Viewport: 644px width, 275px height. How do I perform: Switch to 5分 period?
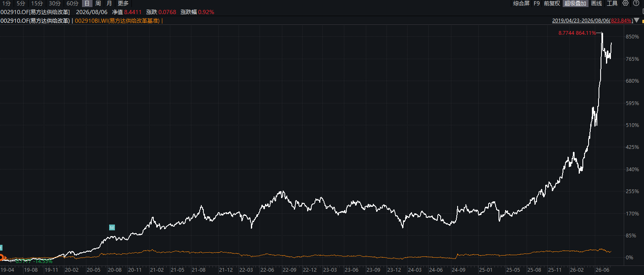[x=21, y=3]
